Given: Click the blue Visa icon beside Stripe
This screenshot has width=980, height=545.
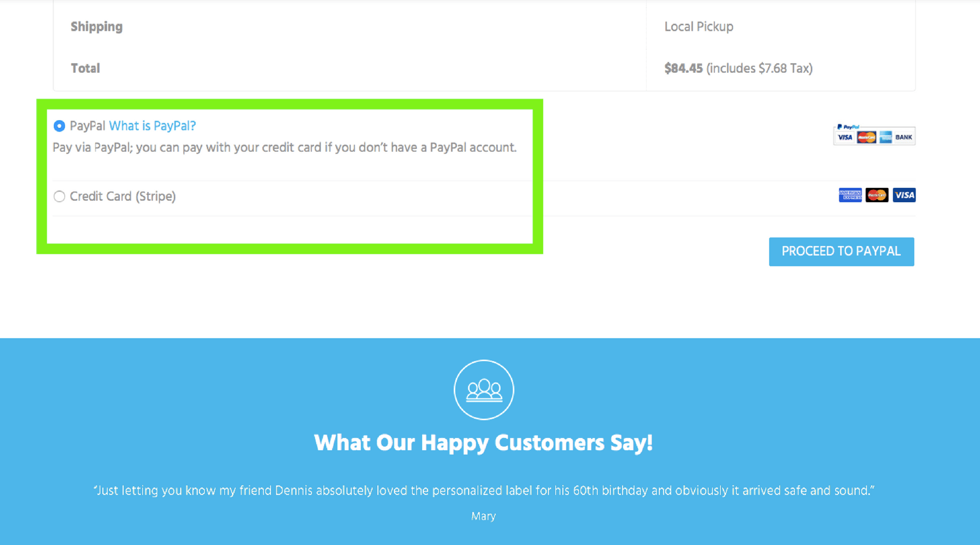Looking at the screenshot, I should pos(904,195).
